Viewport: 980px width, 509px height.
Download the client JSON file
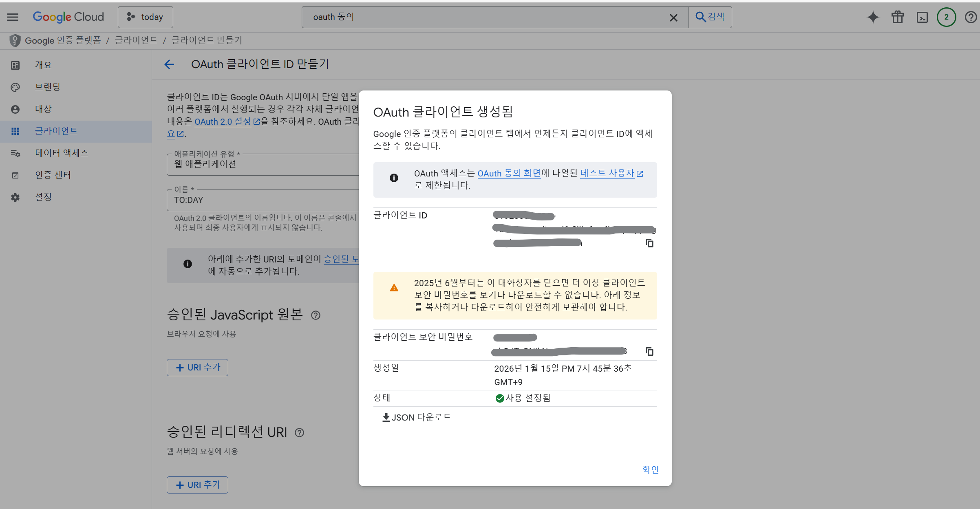(x=417, y=418)
